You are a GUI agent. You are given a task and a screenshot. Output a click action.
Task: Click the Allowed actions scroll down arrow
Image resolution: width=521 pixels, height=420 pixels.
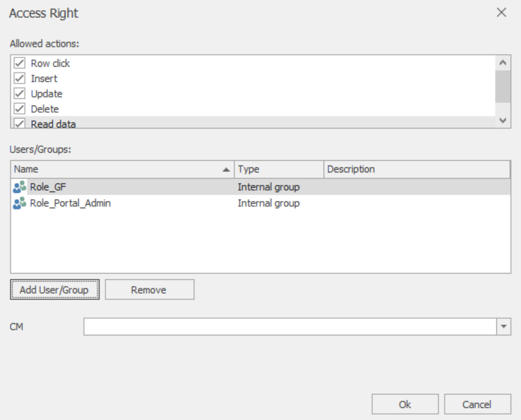click(x=503, y=120)
